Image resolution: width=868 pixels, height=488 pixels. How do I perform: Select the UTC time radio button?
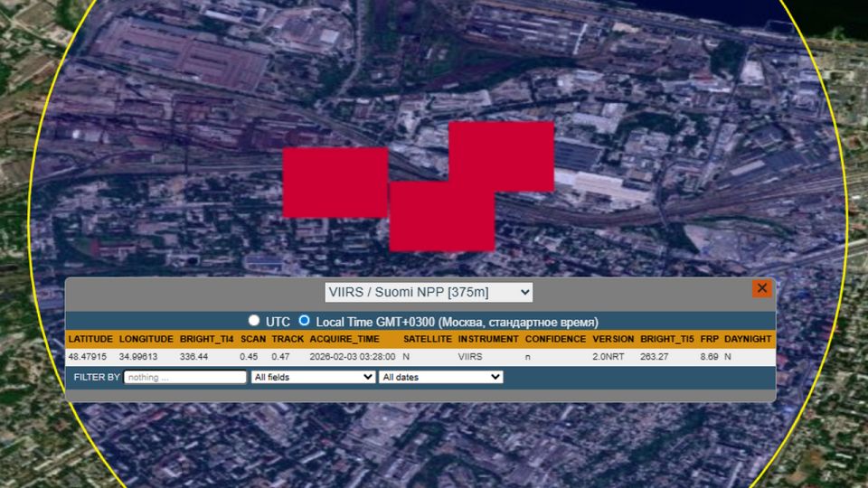coord(254,321)
